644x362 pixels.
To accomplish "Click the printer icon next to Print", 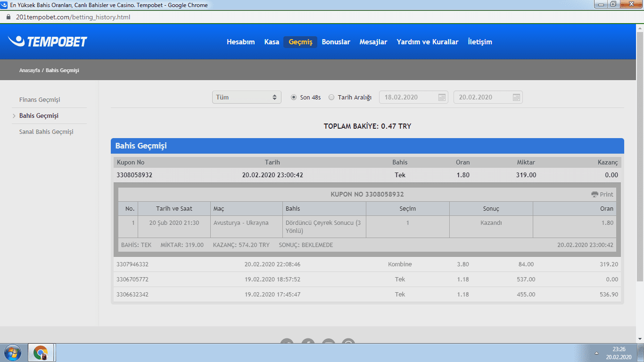I will (x=594, y=195).
